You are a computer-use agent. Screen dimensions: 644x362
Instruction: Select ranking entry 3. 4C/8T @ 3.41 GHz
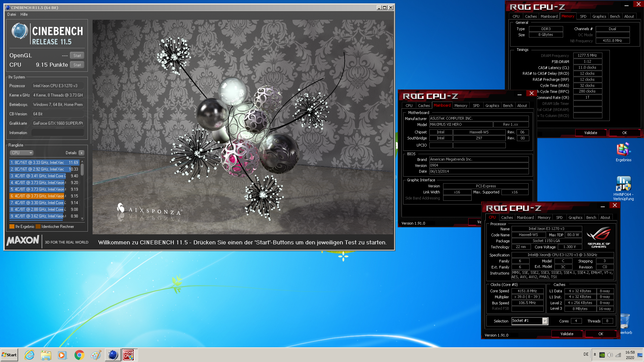(x=44, y=176)
